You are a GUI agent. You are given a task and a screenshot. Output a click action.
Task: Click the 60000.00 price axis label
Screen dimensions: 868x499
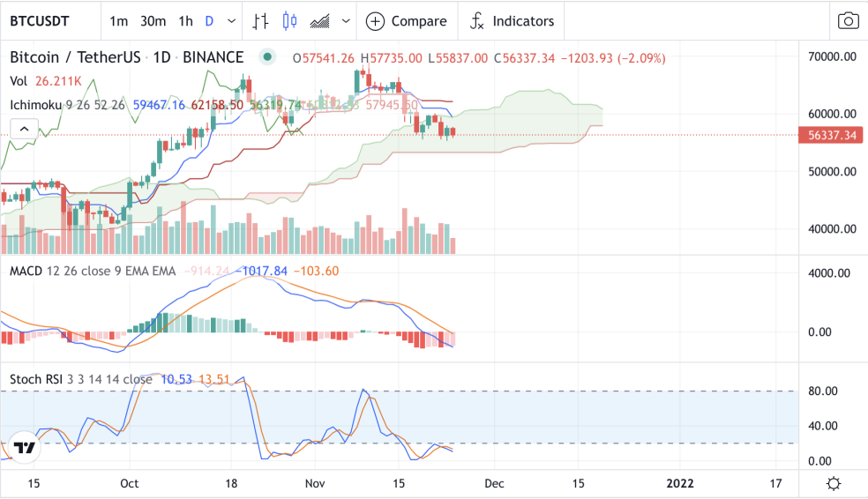click(832, 114)
